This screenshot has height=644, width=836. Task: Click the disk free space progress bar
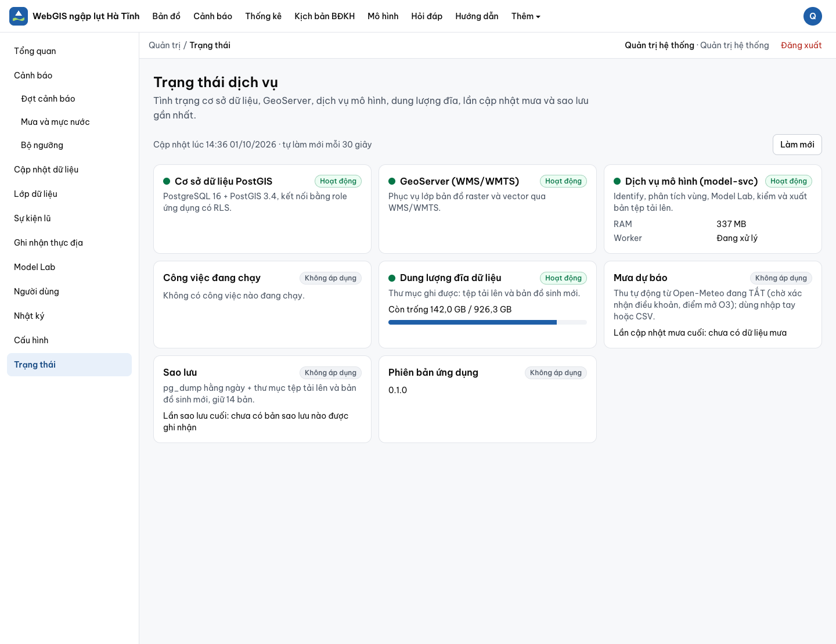pyautogui.click(x=488, y=322)
